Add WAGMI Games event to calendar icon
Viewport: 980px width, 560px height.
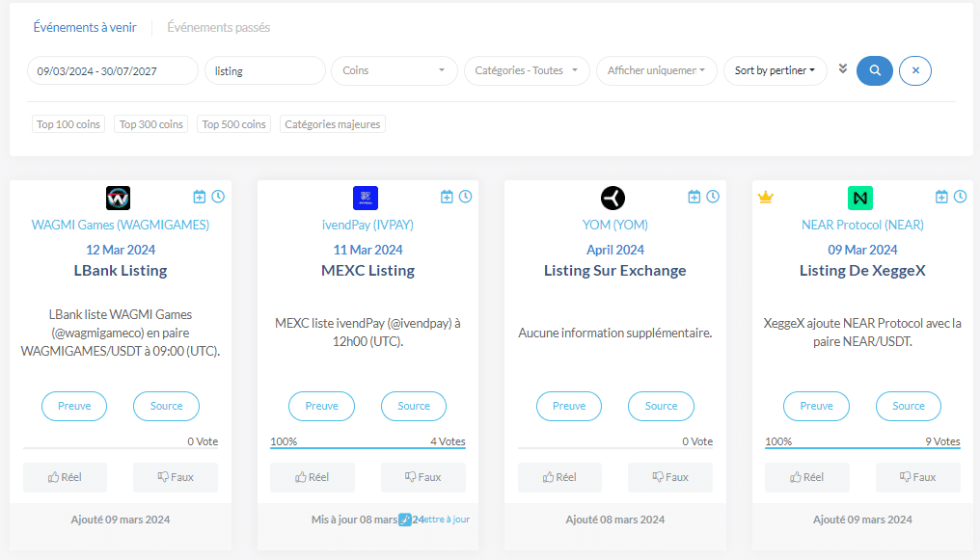tap(200, 197)
